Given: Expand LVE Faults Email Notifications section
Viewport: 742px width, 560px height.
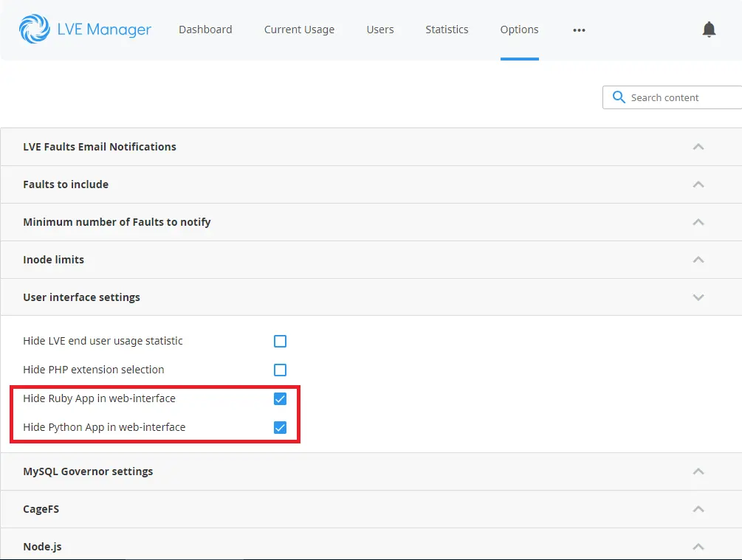Looking at the screenshot, I should [698, 147].
